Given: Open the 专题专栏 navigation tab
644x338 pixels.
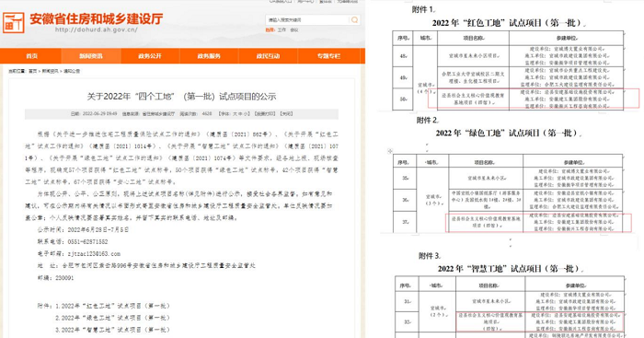Looking at the screenshot, I should coord(328,56).
